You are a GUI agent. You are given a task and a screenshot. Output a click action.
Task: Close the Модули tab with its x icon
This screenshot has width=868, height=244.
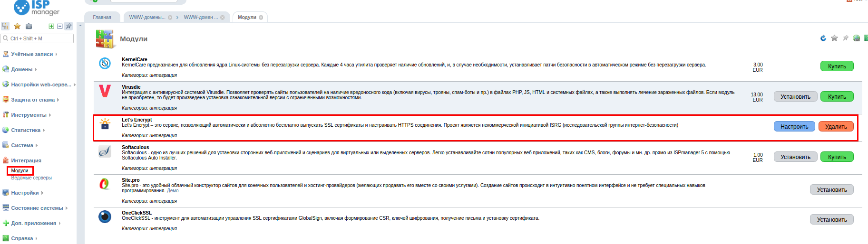click(261, 18)
